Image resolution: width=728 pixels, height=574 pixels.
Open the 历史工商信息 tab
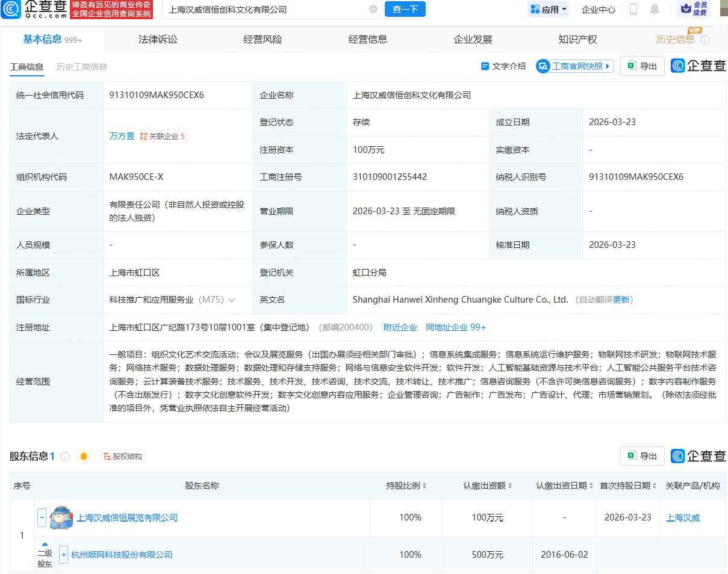[x=82, y=67]
